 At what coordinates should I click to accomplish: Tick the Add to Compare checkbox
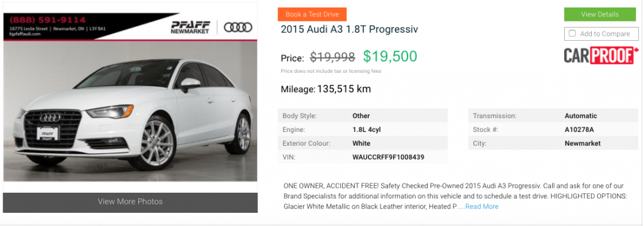pos(572,34)
